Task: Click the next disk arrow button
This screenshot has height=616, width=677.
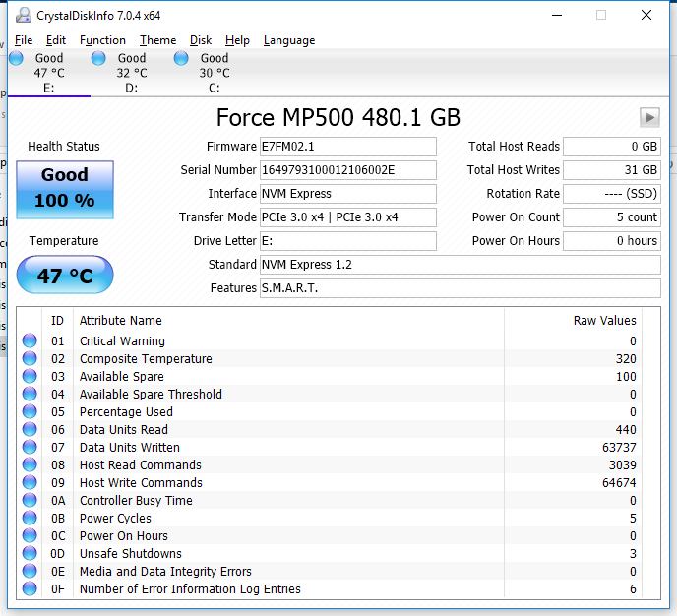Action: (648, 117)
